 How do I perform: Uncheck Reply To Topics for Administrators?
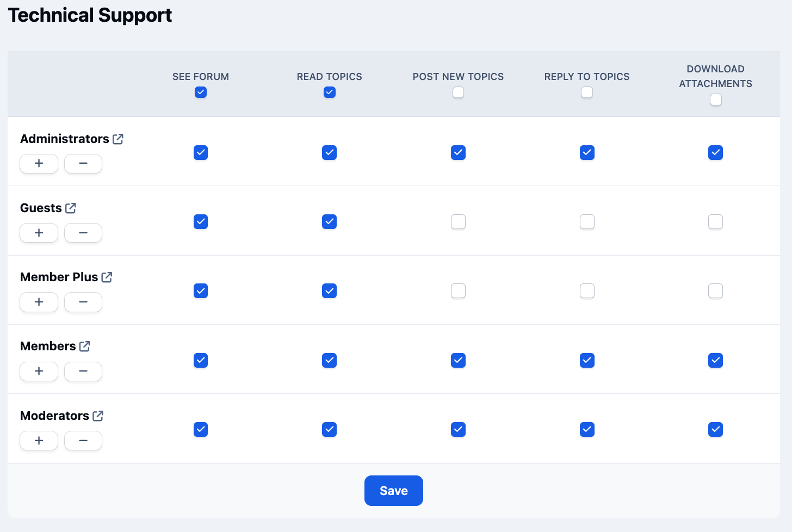(x=587, y=153)
